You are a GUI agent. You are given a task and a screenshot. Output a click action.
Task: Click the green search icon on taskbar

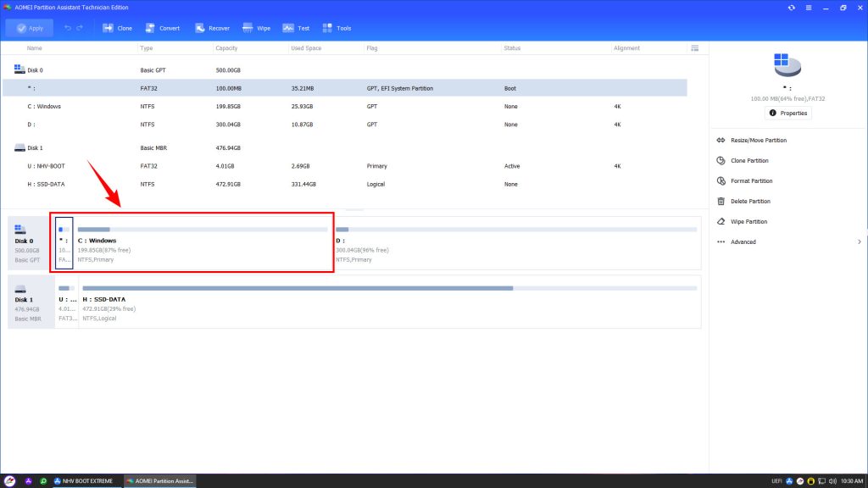[x=43, y=481]
